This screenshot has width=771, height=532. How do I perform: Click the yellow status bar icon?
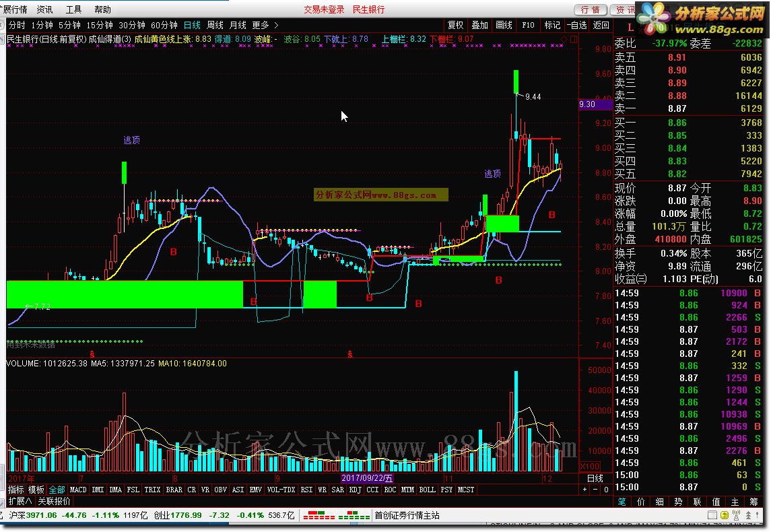[x=725, y=515]
